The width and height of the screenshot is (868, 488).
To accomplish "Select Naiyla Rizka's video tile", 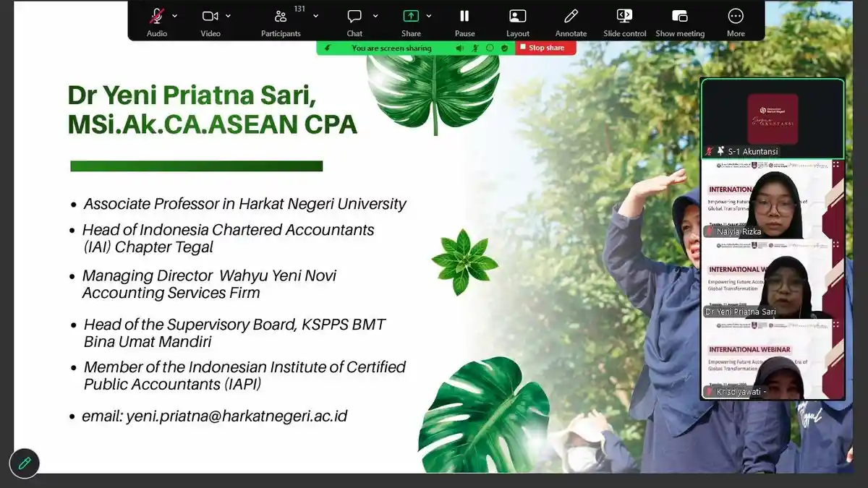I will click(x=773, y=199).
